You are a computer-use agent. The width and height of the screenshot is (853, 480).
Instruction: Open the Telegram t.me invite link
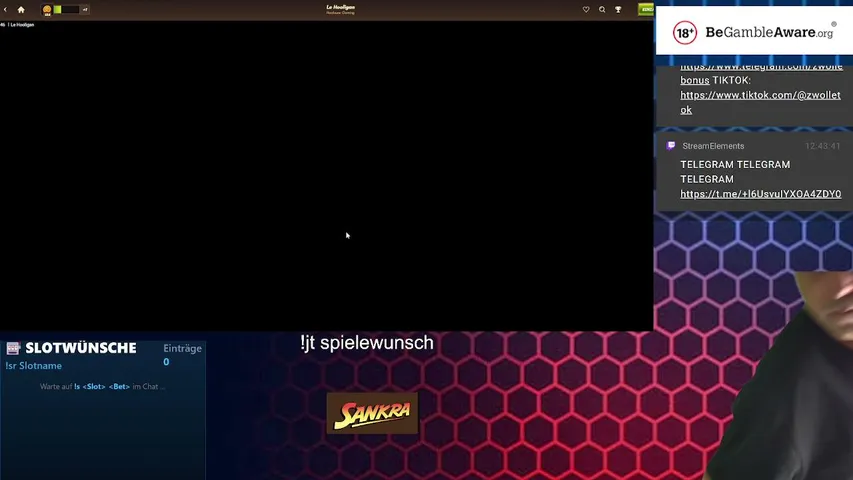(x=761, y=194)
